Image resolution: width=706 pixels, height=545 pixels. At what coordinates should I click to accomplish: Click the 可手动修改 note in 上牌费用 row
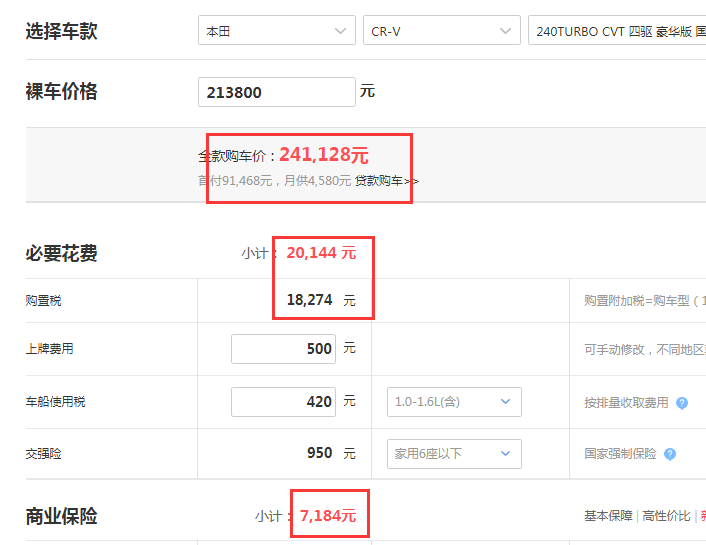[645, 350]
